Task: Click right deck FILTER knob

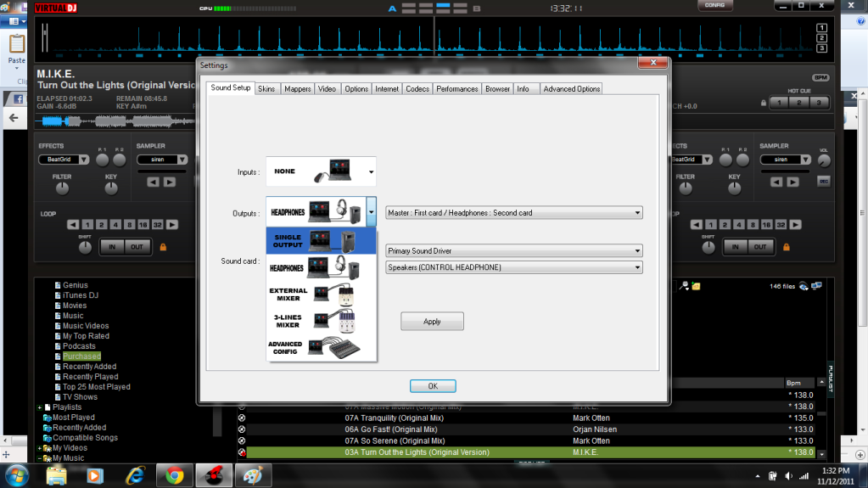Action: 686,188
